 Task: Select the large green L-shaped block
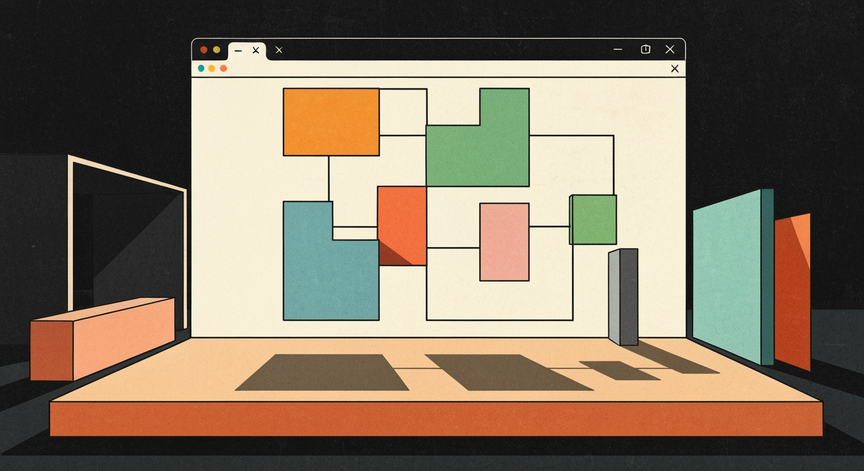[478, 138]
